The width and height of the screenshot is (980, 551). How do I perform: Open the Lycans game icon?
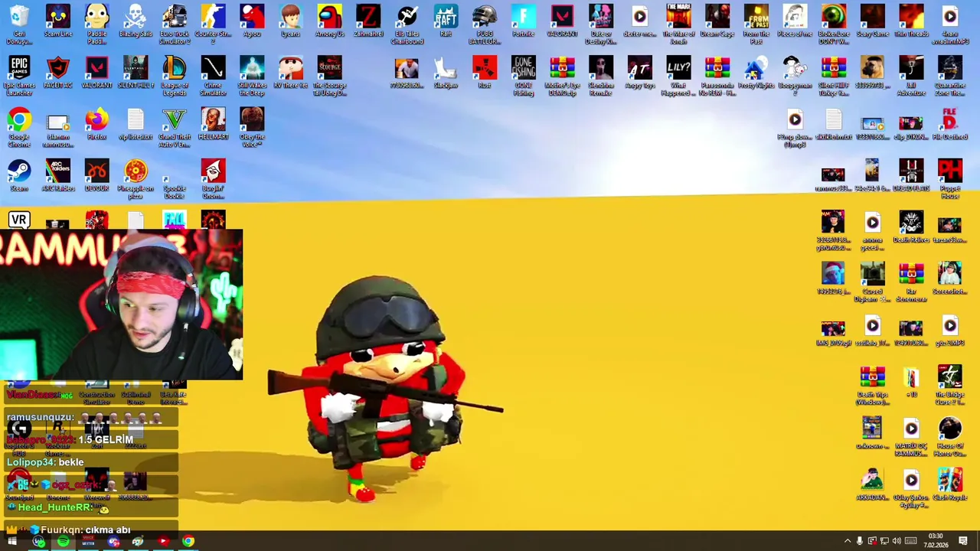(x=291, y=21)
